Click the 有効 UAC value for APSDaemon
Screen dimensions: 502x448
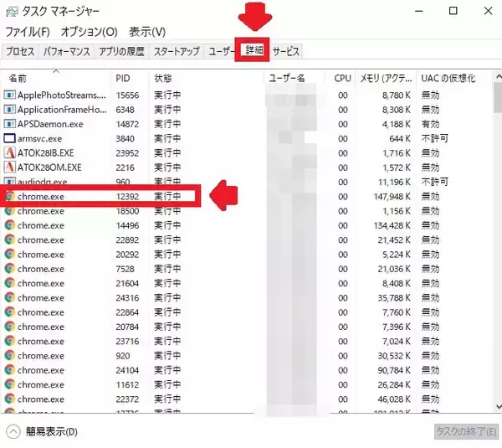[430, 124]
